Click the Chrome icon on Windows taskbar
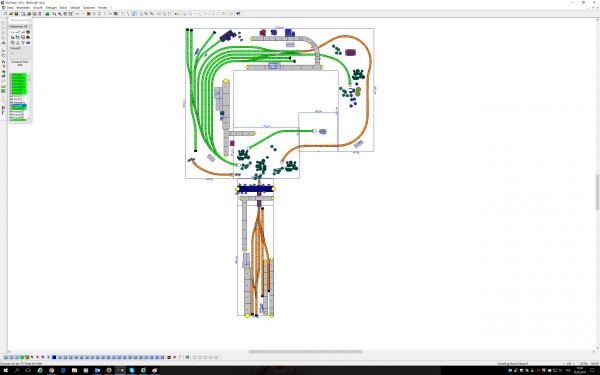 (x=51, y=370)
